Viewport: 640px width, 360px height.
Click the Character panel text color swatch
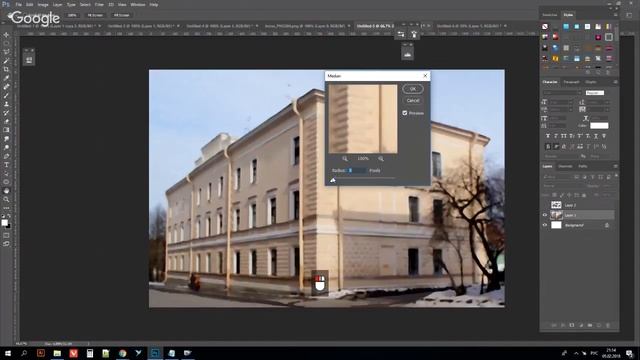click(599, 126)
